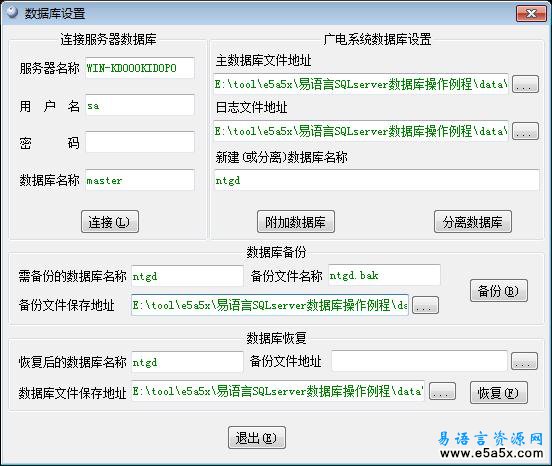Image resolution: width=552 pixels, height=466 pixels.
Task: Click the 广电系统数据库设置 group title
Action: (377, 39)
